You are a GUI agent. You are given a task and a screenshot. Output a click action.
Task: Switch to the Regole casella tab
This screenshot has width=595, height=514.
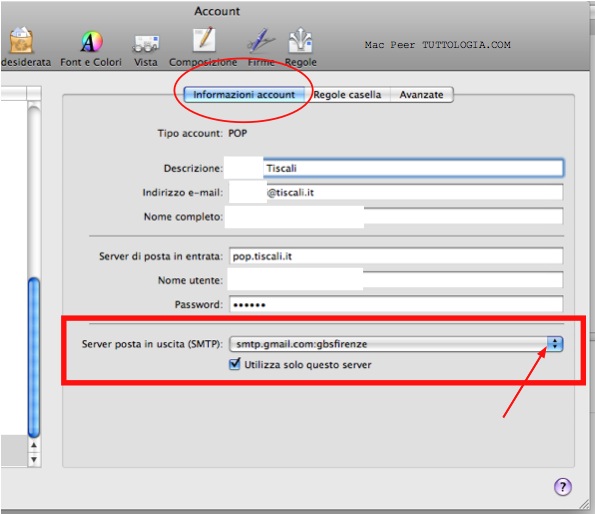coord(347,94)
